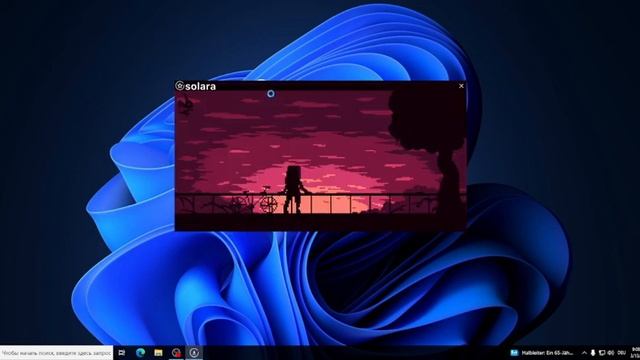Viewport: 640px width, 360px height.
Task: Open the red-badged circular app in taskbar
Action: click(176, 353)
